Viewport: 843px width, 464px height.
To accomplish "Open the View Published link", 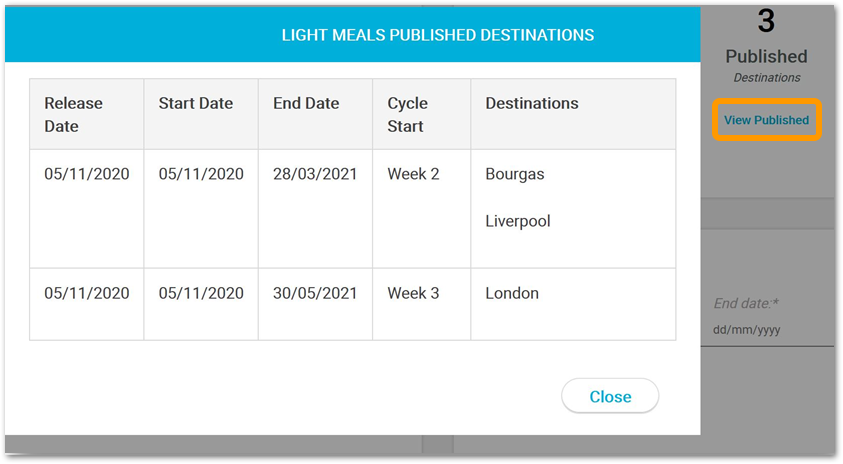I will 766,120.
